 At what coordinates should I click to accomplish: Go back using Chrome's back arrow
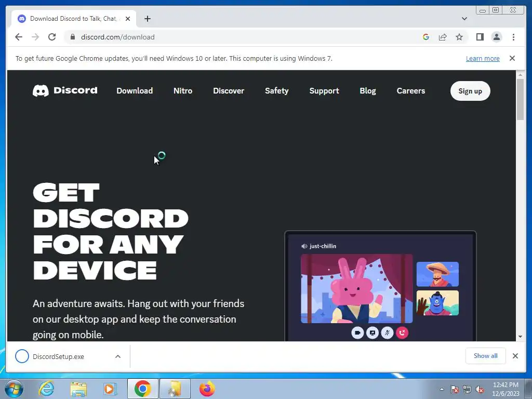[19, 37]
